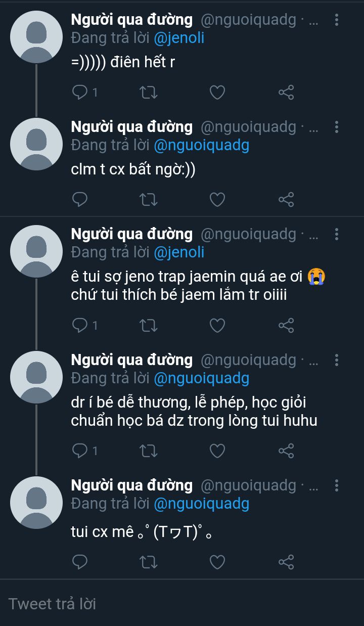Expand options menu on "tui cx mê" tweet
The image size is (364, 626).
[337, 486]
